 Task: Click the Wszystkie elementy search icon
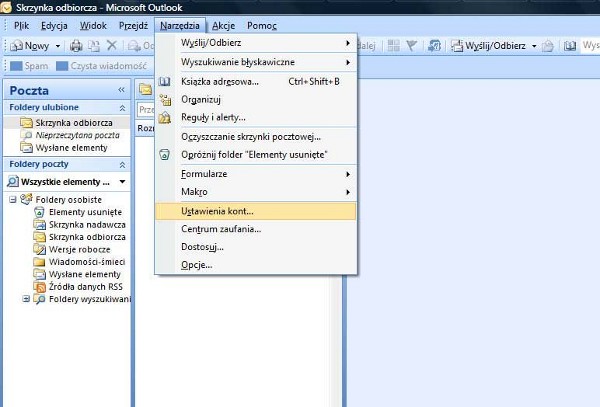point(13,181)
